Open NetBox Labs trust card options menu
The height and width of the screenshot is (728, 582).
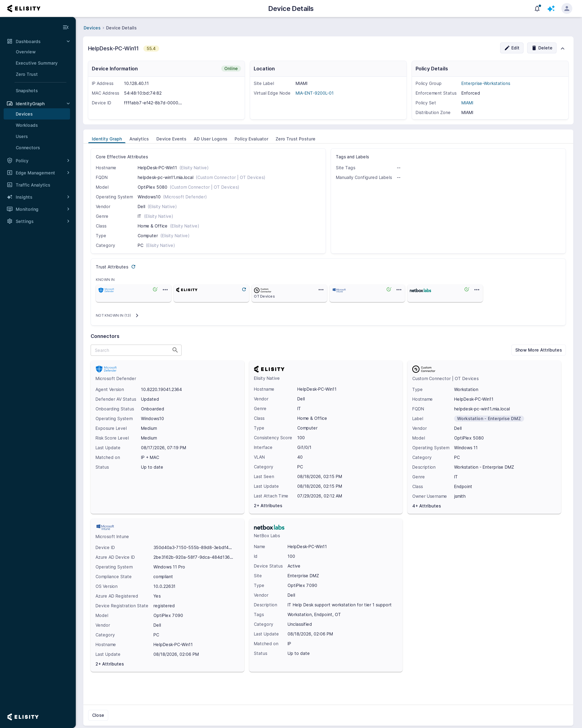pos(477,290)
